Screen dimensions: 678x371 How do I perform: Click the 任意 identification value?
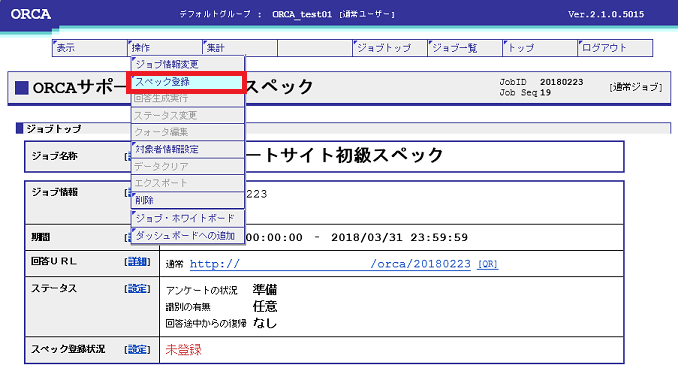[265, 307]
